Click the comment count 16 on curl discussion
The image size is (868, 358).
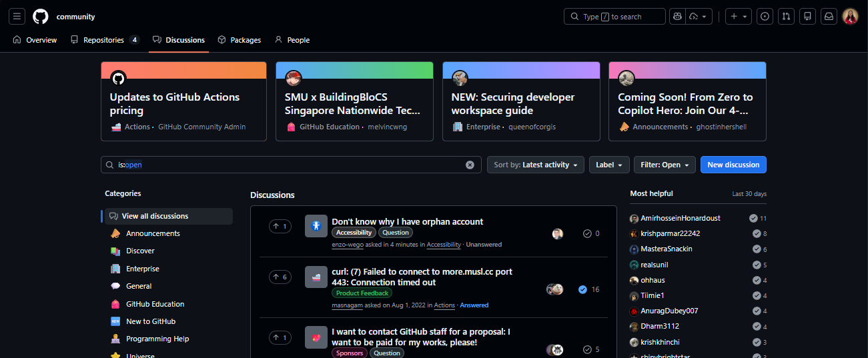(x=589, y=289)
